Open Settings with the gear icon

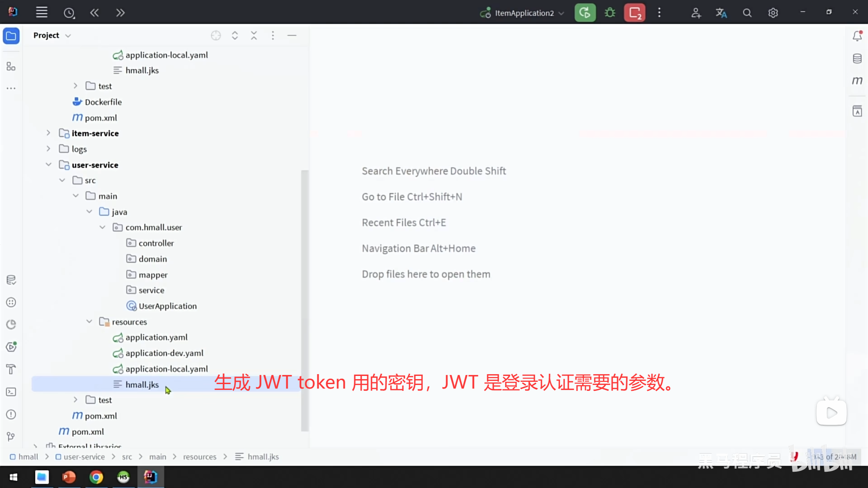pyautogui.click(x=773, y=12)
